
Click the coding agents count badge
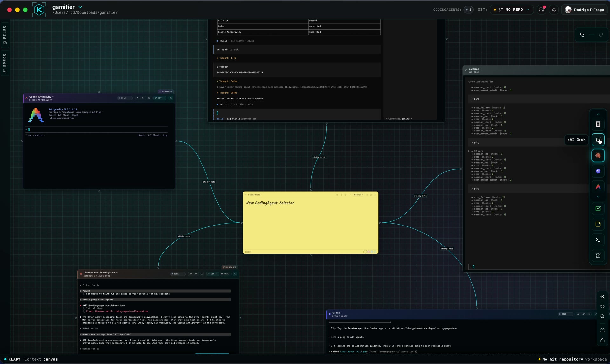click(468, 10)
